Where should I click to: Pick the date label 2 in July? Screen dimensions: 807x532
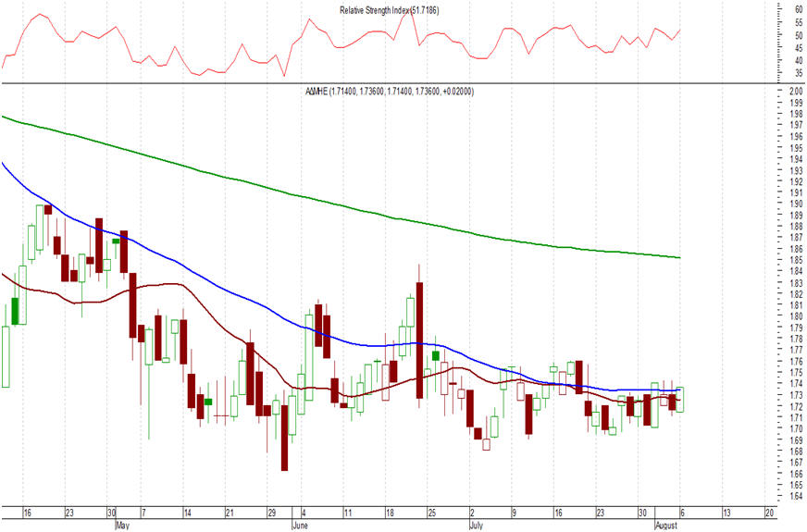tap(472, 513)
